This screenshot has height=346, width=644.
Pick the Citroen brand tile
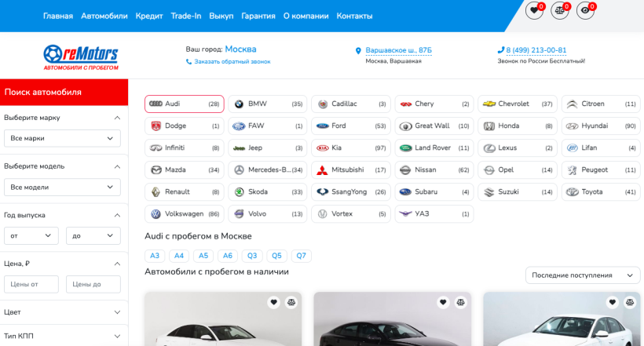point(601,104)
